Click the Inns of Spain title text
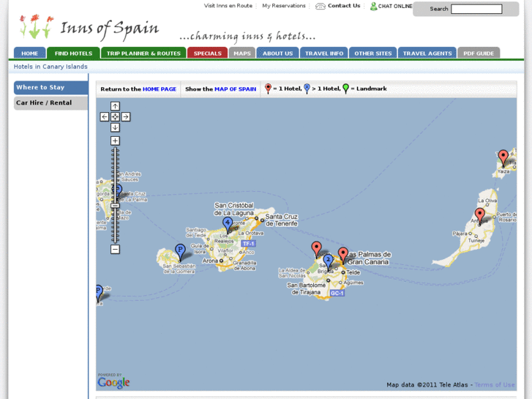 [x=109, y=29]
